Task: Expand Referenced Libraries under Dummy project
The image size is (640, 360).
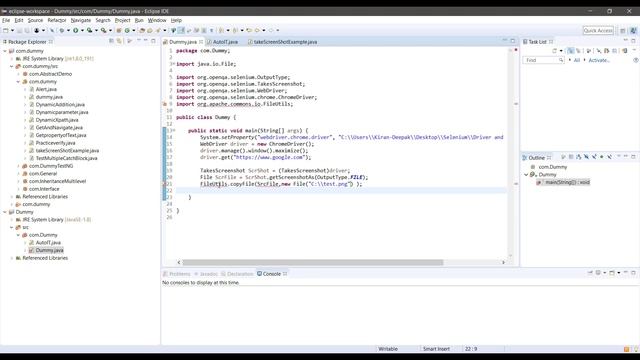Action: (x=12, y=258)
